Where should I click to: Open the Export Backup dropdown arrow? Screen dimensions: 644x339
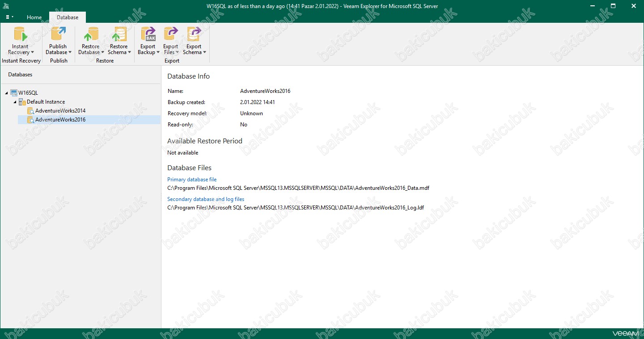pos(158,52)
